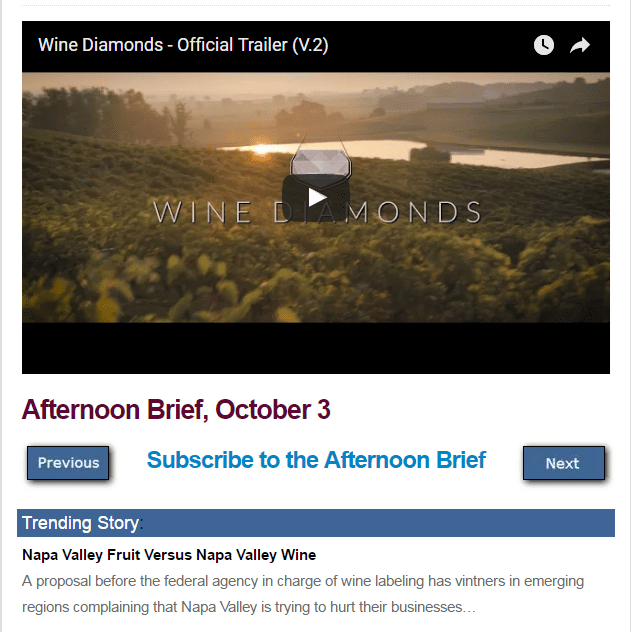
Task: Click the Share arrow icon on video
Action: point(580,45)
